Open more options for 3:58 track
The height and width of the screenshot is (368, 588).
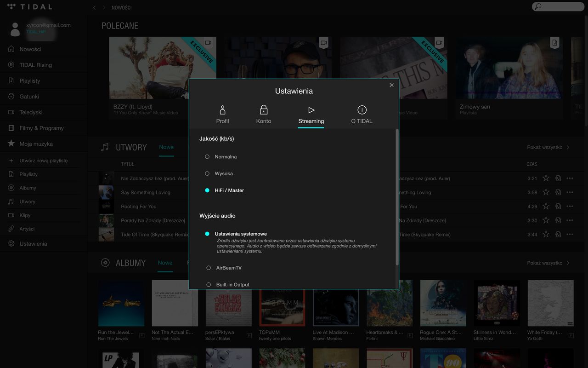pyautogui.click(x=570, y=192)
